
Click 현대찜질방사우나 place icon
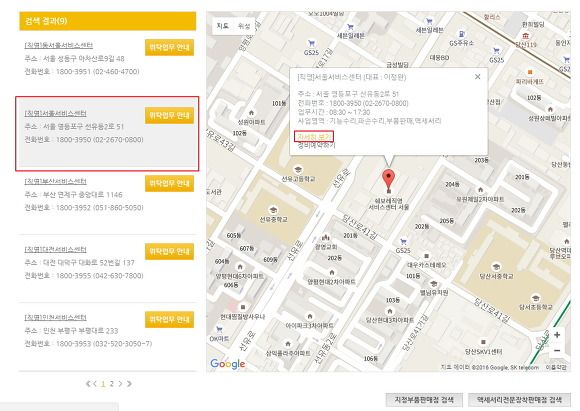tap(243, 307)
